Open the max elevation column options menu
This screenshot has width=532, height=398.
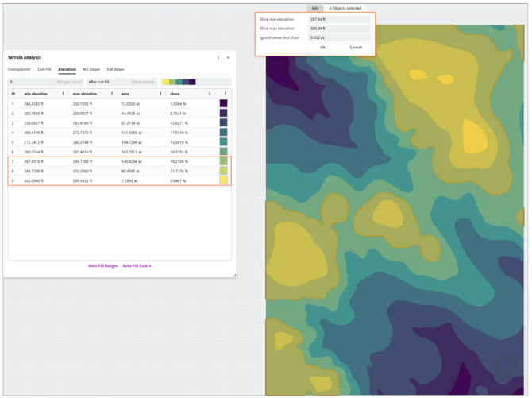pos(112,94)
